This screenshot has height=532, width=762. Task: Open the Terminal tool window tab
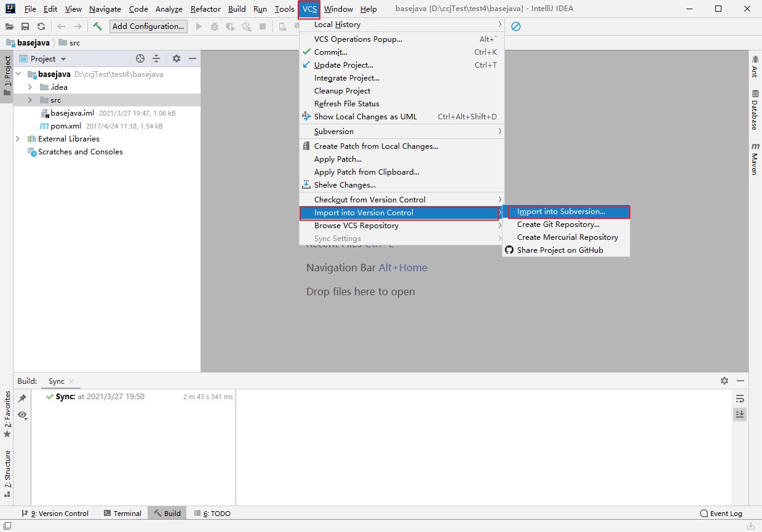[x=122, y=514]
